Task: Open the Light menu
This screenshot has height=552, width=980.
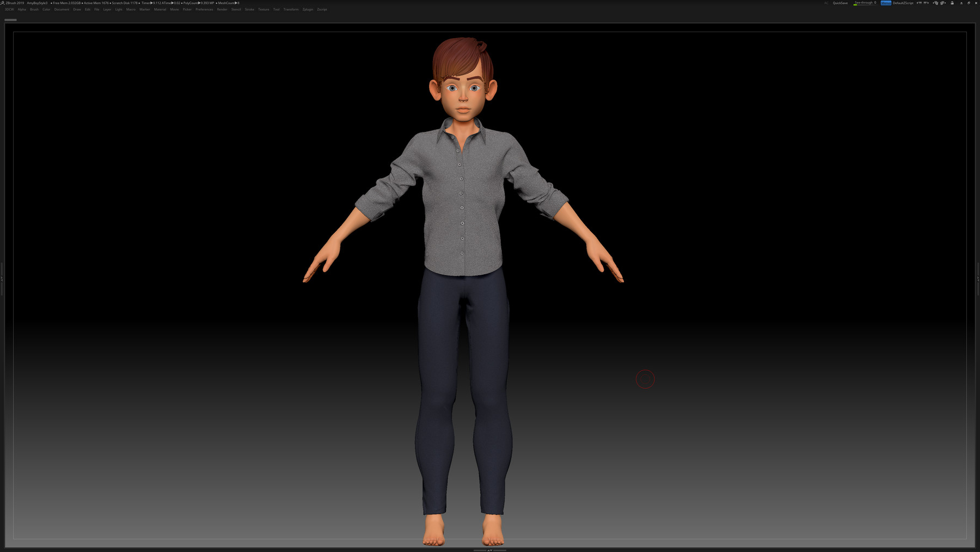Action: click(x=119, y=9)
